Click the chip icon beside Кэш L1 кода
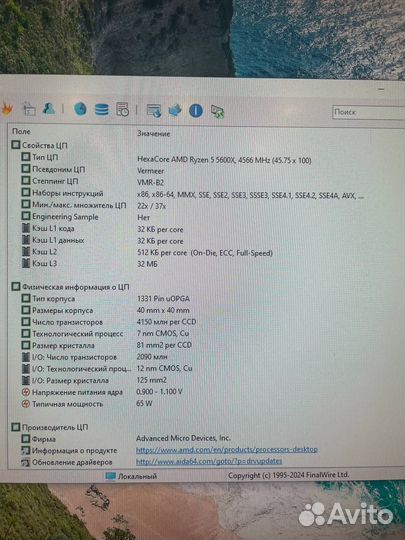The image size is (405, 540). [26, 228]
